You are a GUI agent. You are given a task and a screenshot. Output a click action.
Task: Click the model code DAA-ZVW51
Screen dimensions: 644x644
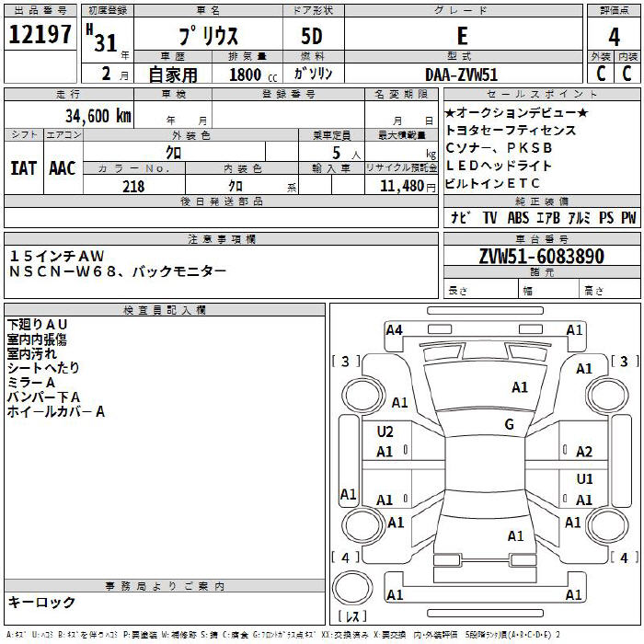pyautogui.click(x=461, y=75)
